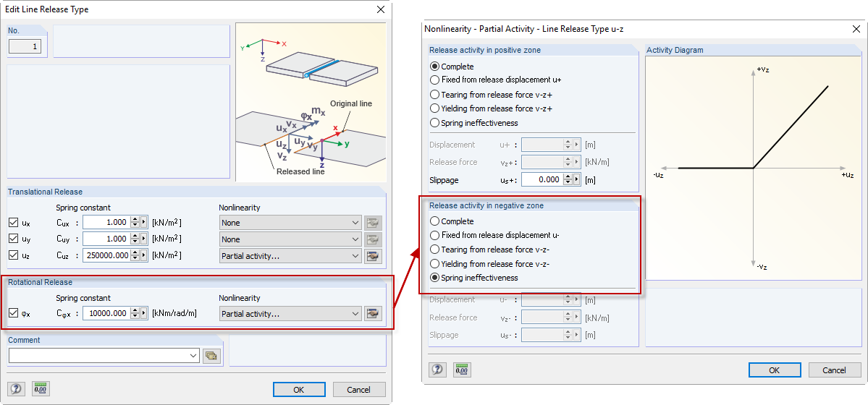The height and width of the screenshot is (405, 868).
Task: Close the Nonlinearity Partial Activity window
Action: (x=856, y=28)
